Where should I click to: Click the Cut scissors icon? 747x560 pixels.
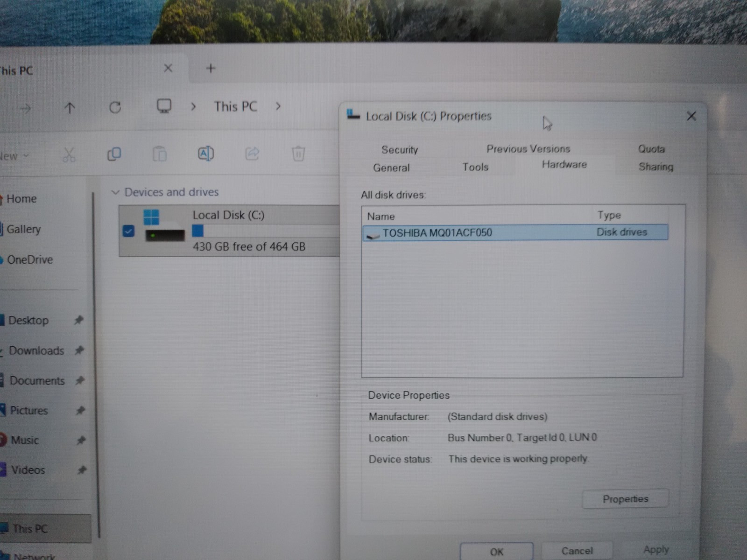point(69,154)
